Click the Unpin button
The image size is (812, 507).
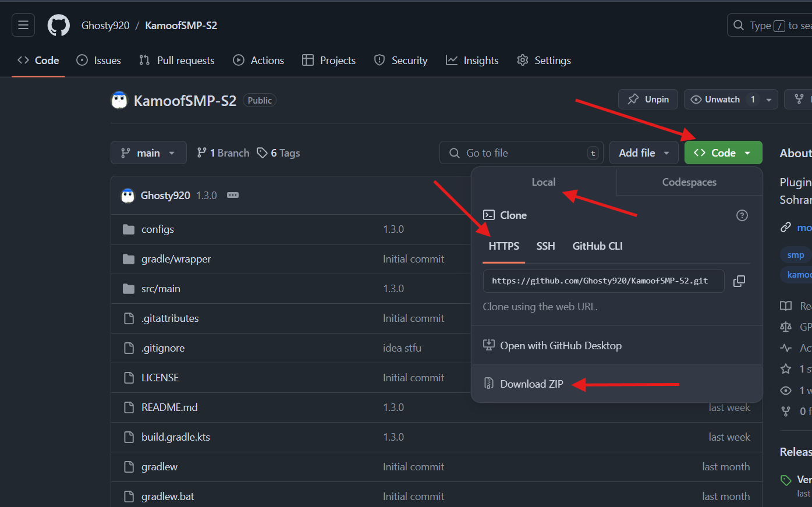point(648,100)
